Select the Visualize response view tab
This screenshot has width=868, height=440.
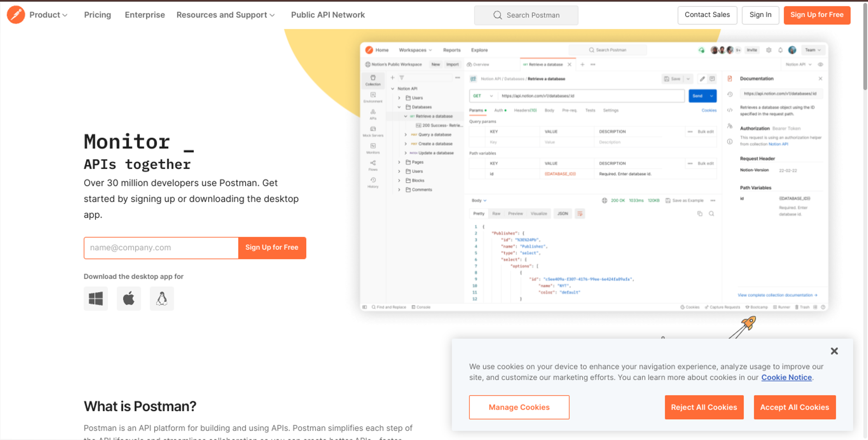point(538,214)
